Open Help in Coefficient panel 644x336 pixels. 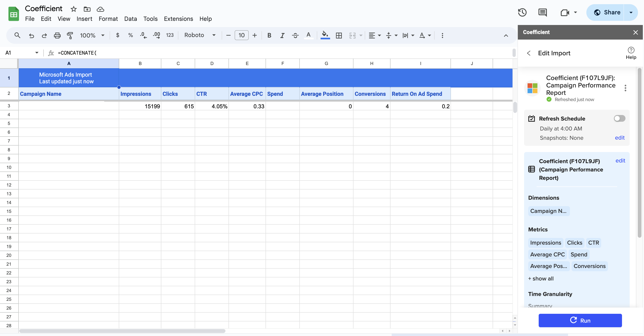point(631,53)
